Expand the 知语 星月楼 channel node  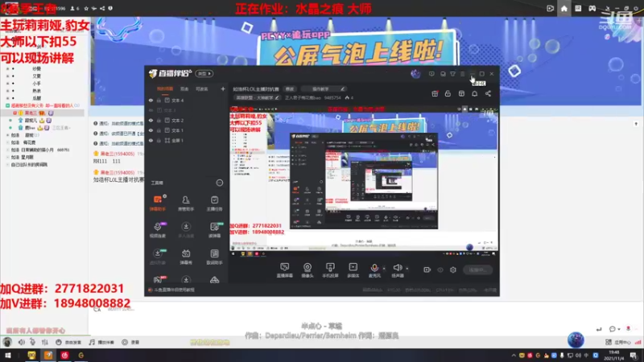point(8,157)
